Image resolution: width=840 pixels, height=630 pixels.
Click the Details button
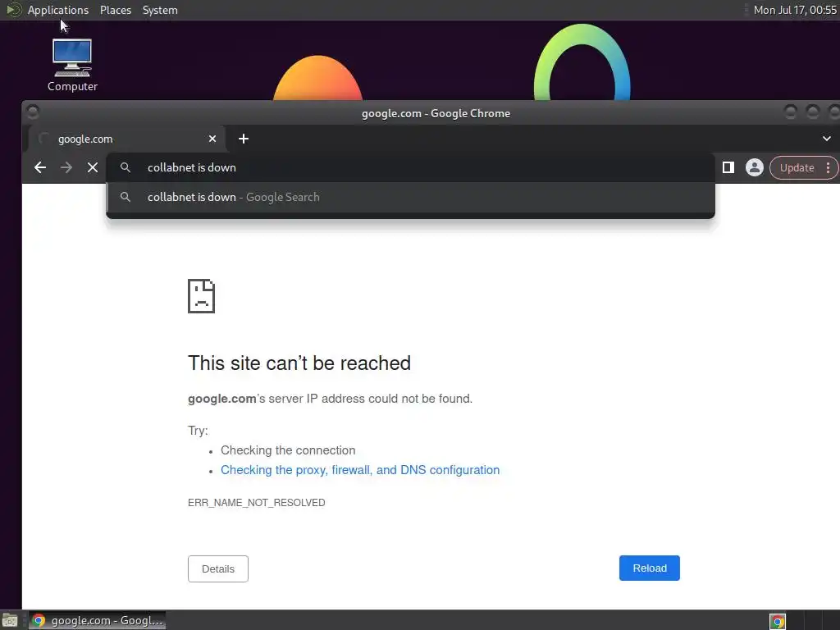pos(218,569)
